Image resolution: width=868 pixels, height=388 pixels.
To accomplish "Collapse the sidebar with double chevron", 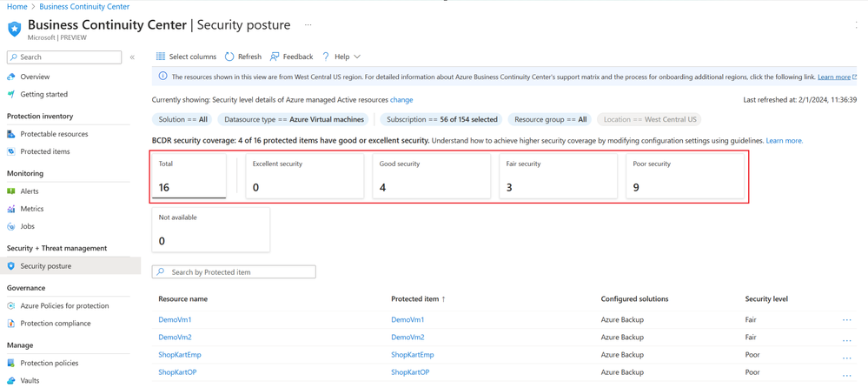I will click(x=132, y=57).
